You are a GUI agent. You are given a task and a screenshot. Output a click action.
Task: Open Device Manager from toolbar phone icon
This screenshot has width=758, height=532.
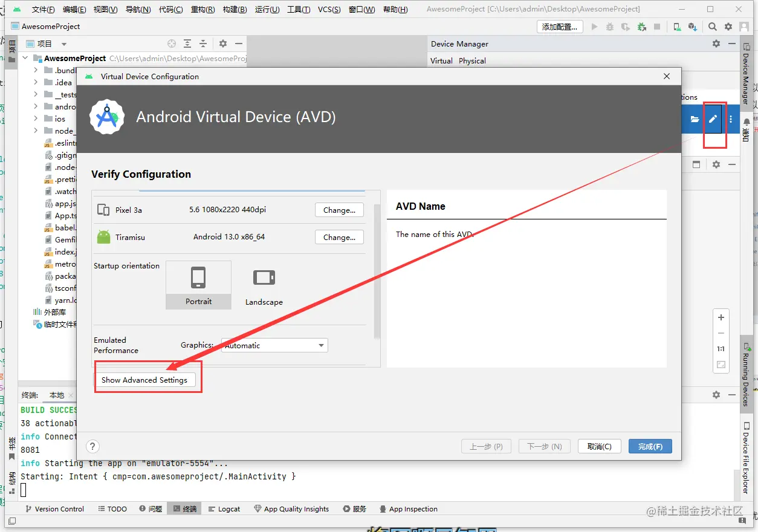click(677, 27)
